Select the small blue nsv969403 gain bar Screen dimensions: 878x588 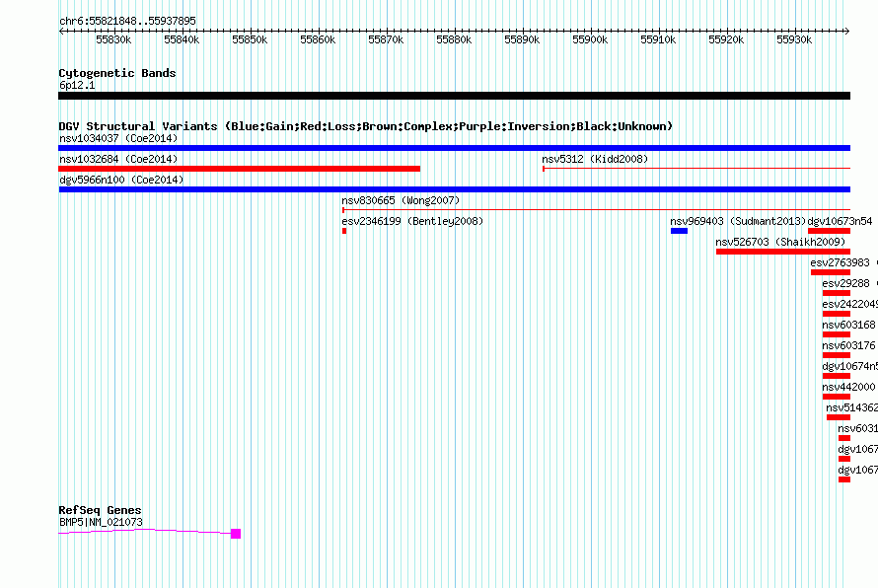(680, 231)
